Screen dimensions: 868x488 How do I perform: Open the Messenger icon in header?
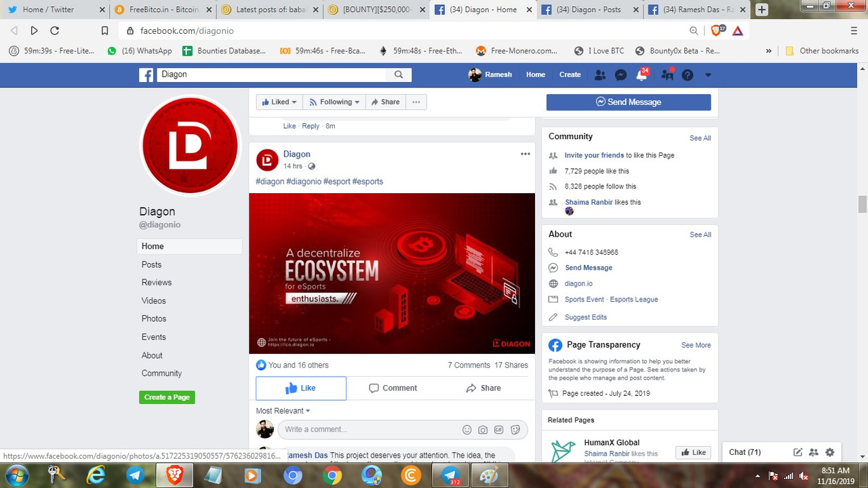coord(620,75)
